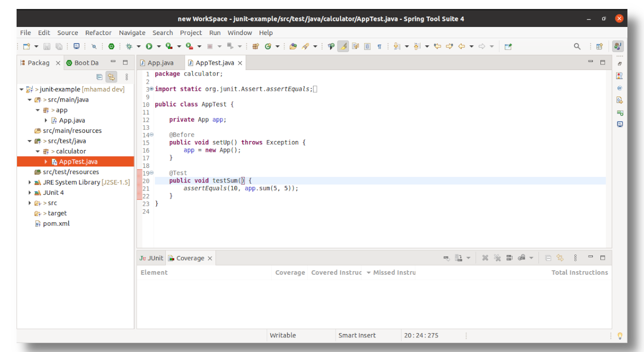Toggle Show Whitespace Characters pilcrow
Screen dimensions: 644x352
379,46
